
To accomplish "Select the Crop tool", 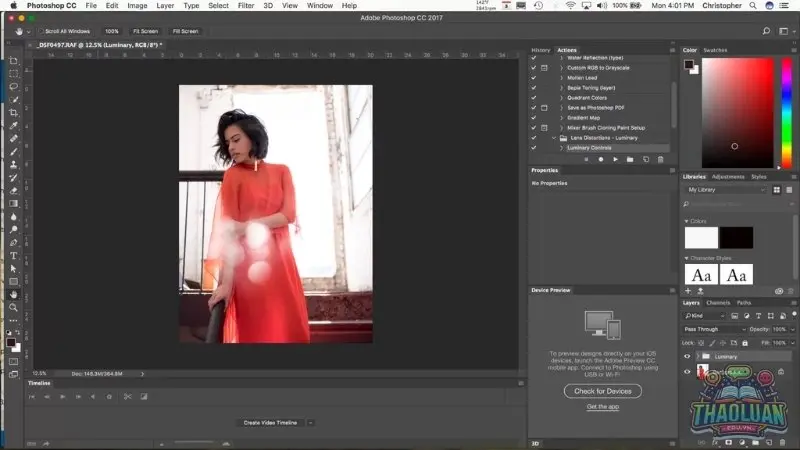I will pos(14,113).
